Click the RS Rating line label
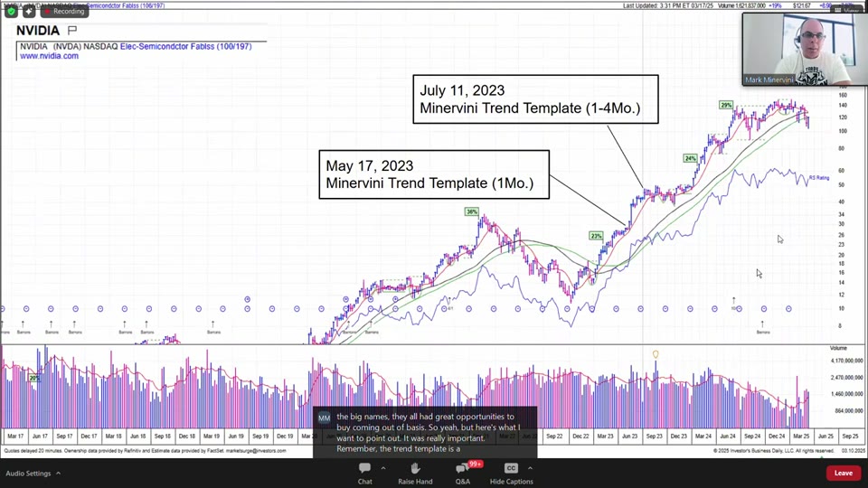Image resolution: width=868 pixels, height=488 pixels. click(819, 178)
